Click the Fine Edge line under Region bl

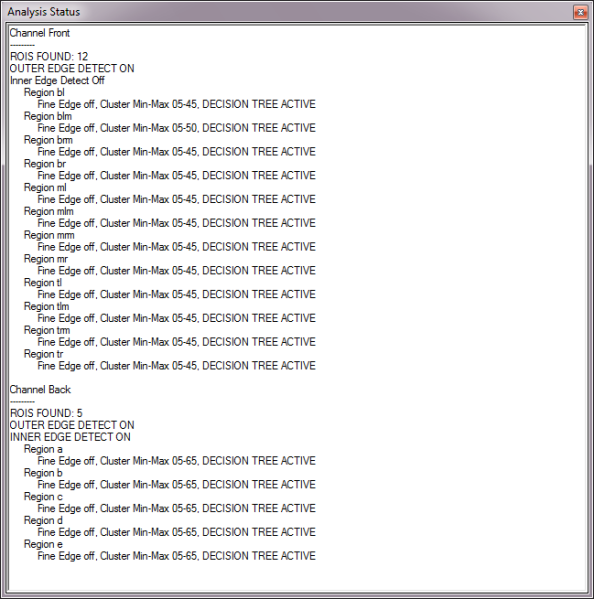click(176, 104)
